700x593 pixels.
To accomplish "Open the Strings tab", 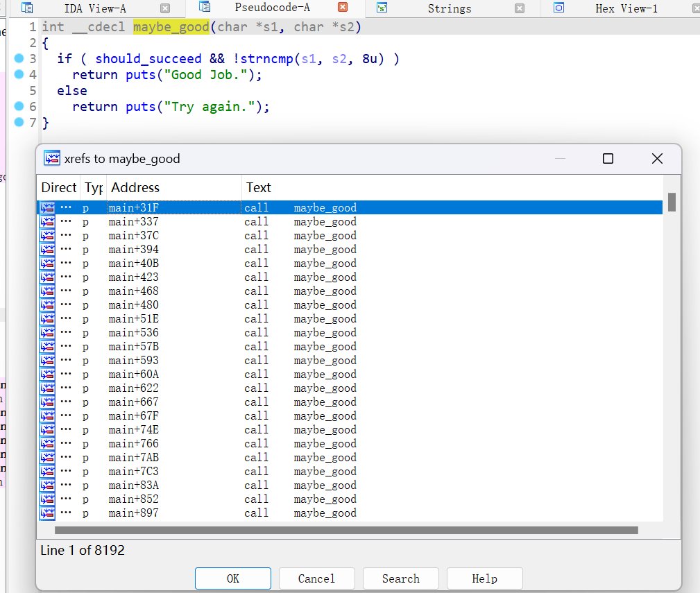I will point(449,8).
